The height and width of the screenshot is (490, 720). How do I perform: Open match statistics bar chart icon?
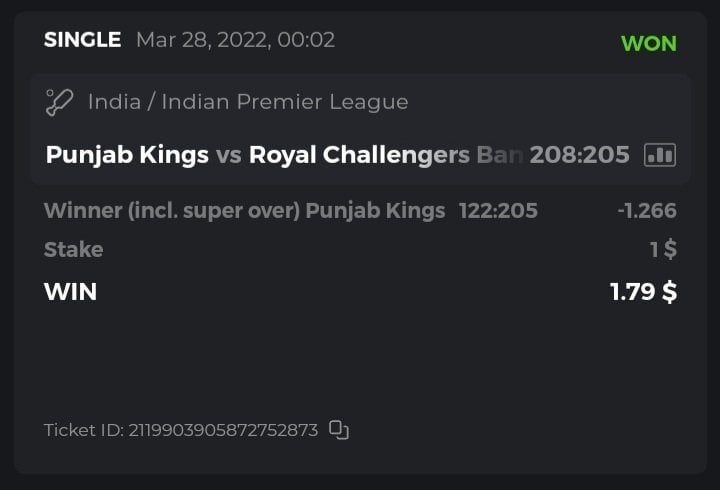660,154
